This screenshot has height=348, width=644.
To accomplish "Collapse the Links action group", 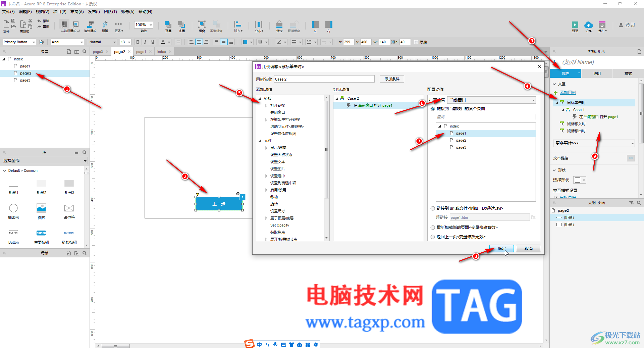I will [260, 98].
